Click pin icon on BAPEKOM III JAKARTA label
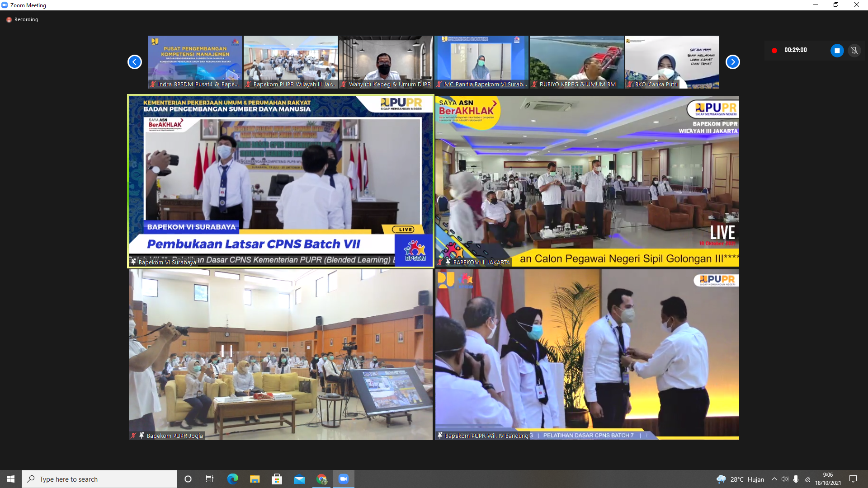The width and height of the screenshot is (868, 488). (448, 262)
